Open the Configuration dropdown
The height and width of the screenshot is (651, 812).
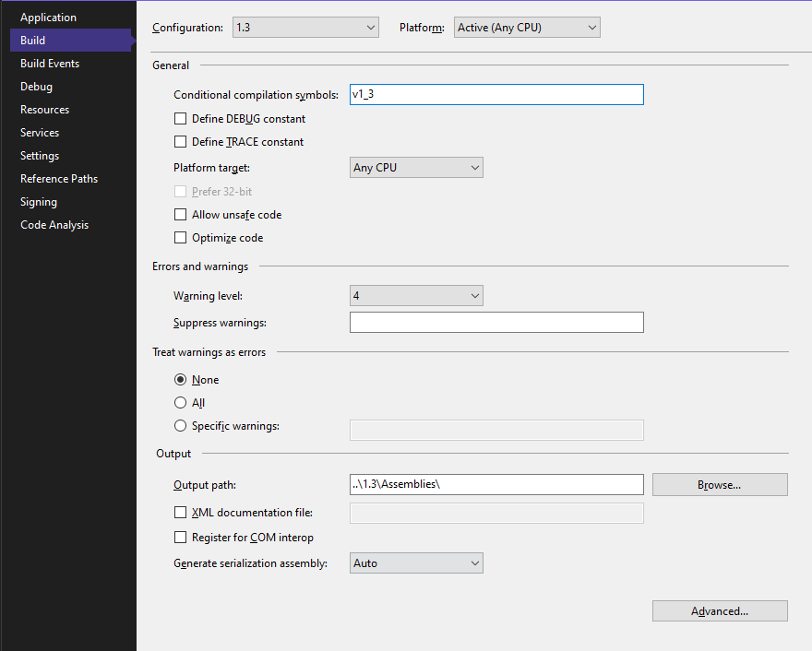305,27
